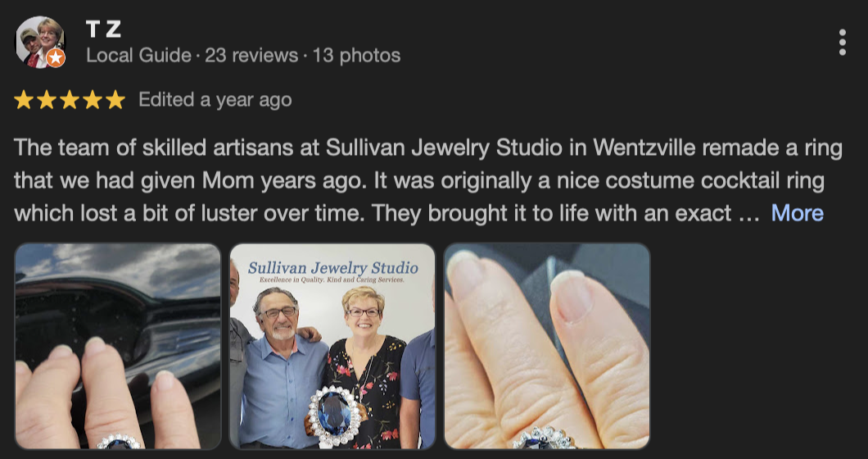
Task: Click the 13 photos count
Action: (x=356, y=56)
